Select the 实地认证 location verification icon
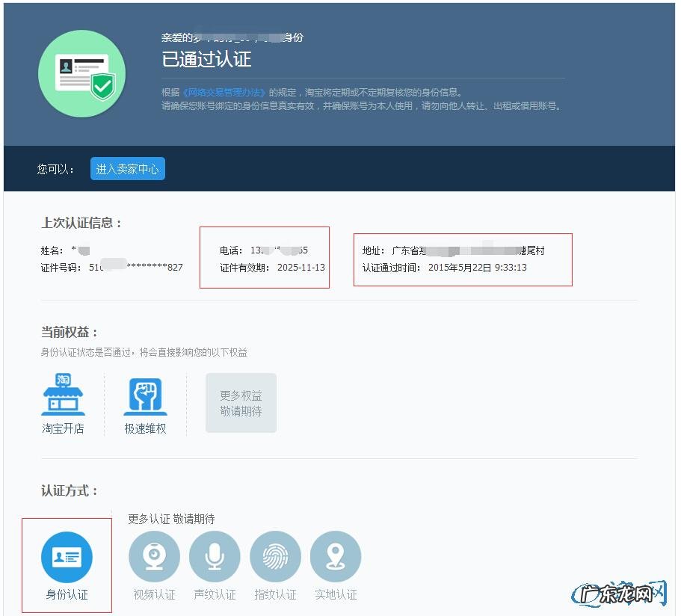The width and height of the screenshot is (681, 616). coord(336,556)
